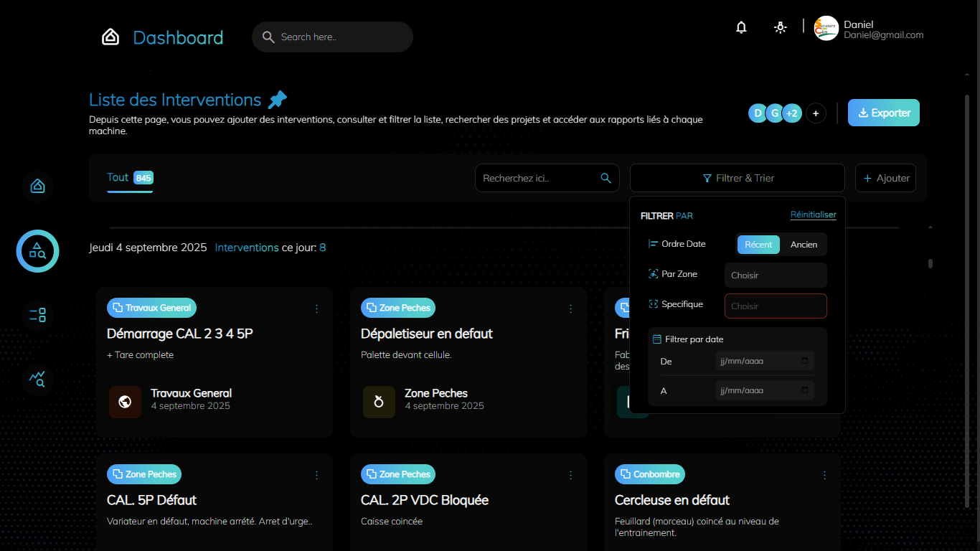Screen dimensions: 980x551
Task: Open the analytics chart sidebar icon
Action: 37,377
